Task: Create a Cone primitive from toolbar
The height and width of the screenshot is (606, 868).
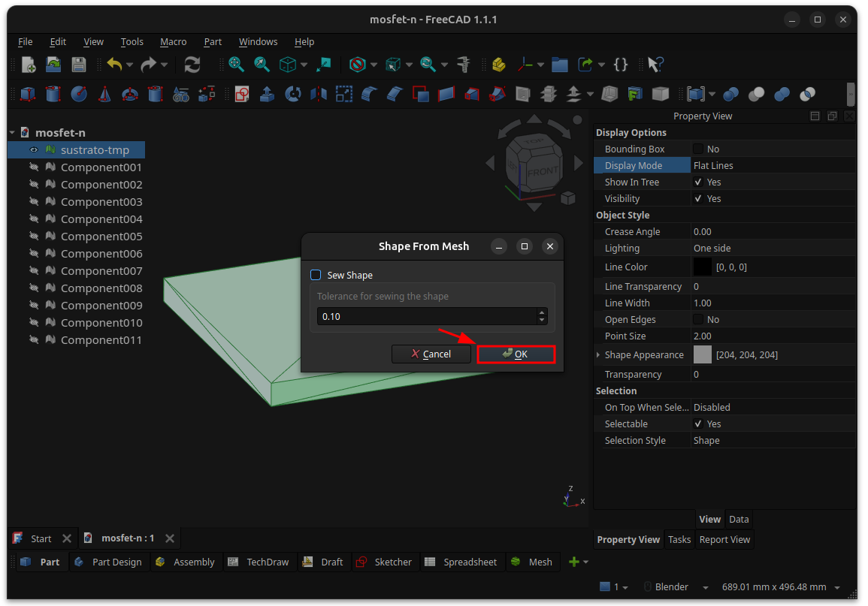Action: pyautogui.click(x=104, y=94)
